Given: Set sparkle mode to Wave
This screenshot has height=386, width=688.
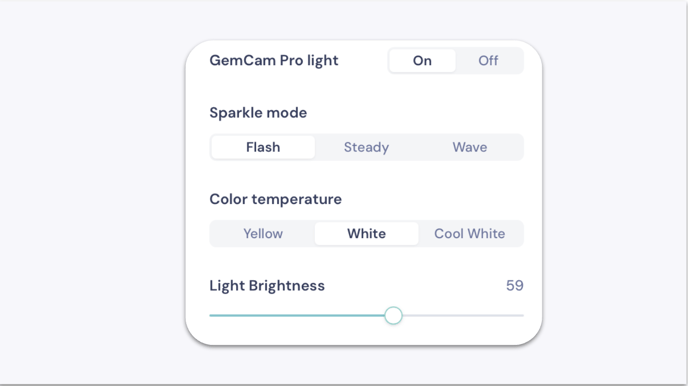Looking at the screenshot, I should (x=470, y=147).
